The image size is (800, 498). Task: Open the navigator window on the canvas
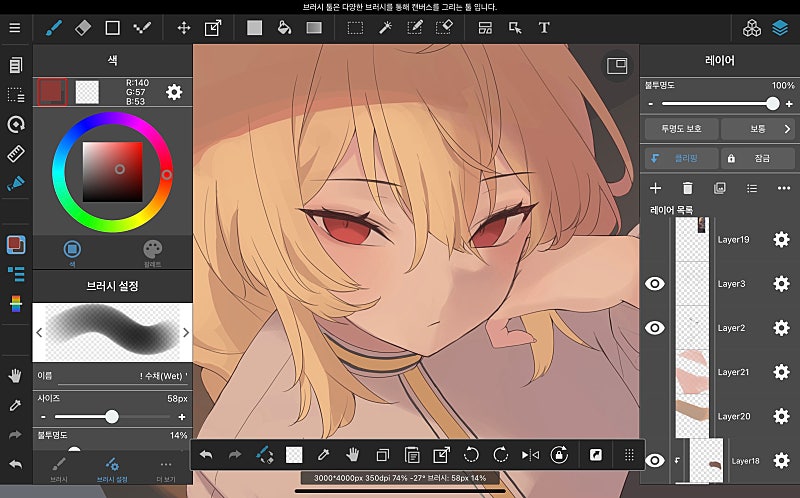pyautogui.click(x=616, y=66)
